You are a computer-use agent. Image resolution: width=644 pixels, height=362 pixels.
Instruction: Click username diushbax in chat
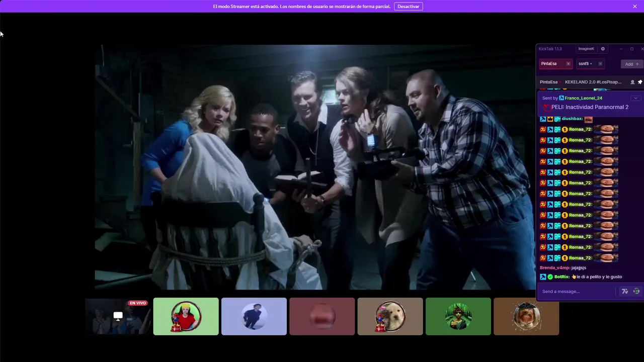pyautogui.click(x=572, y=119)
